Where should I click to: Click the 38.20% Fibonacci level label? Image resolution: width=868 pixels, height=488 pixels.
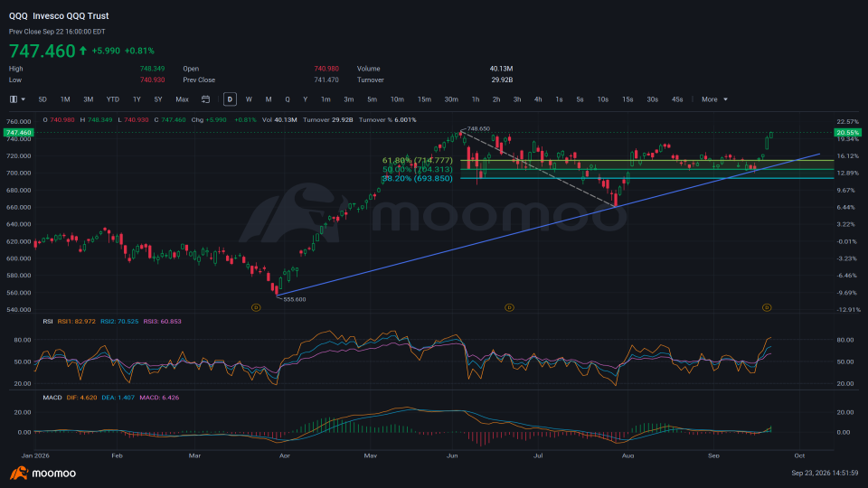tap(418, 178)
